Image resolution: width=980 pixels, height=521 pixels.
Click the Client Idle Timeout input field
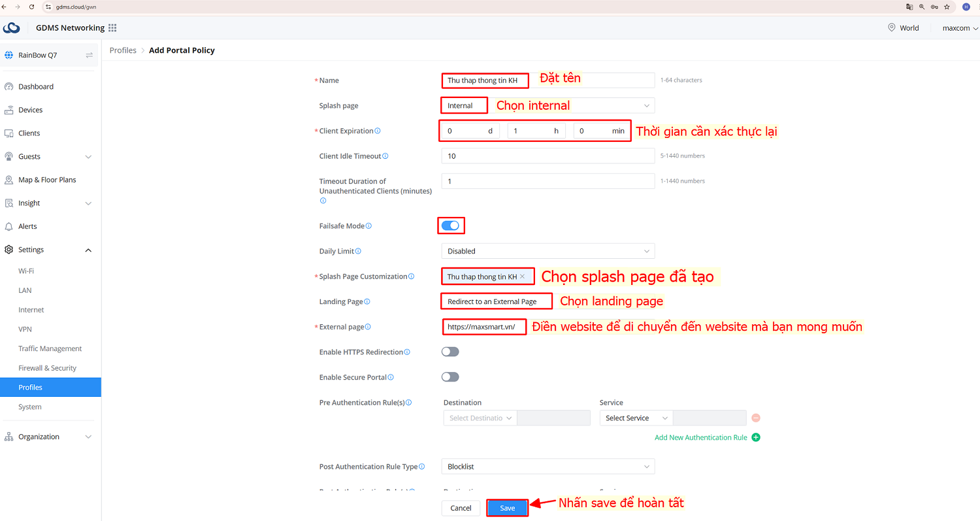tap(547, 156)
